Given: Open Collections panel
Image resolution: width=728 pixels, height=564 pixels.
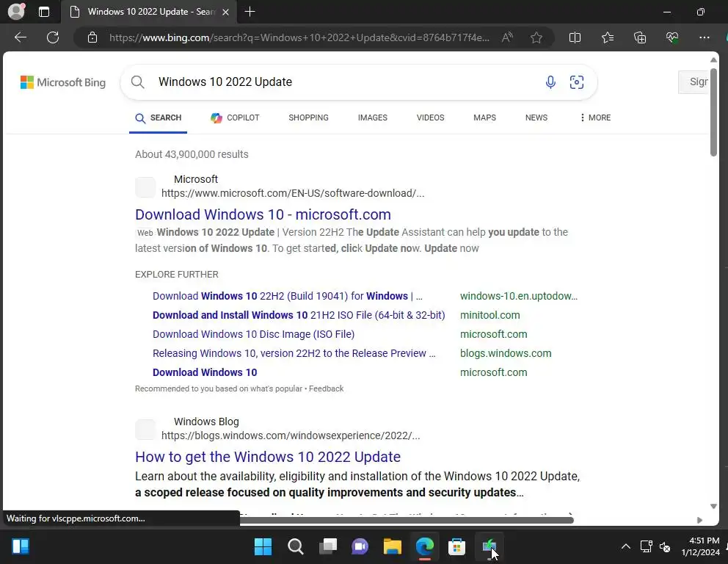Looking at the screenshot, I should pos(640,37).
